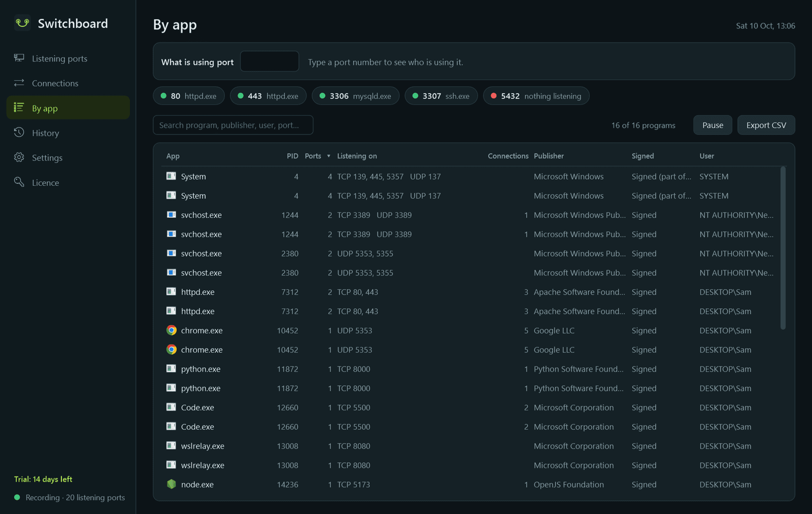Viewport: 812px width, 514px height.
Task: Open the Settings sidebar item
Action: (68, 157)
